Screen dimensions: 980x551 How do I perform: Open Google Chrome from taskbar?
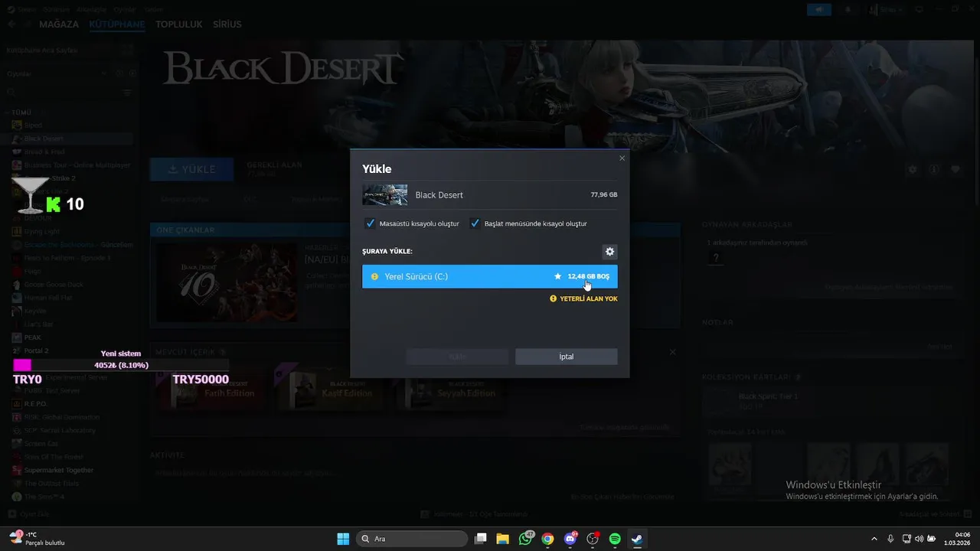[x=547, y=539]
